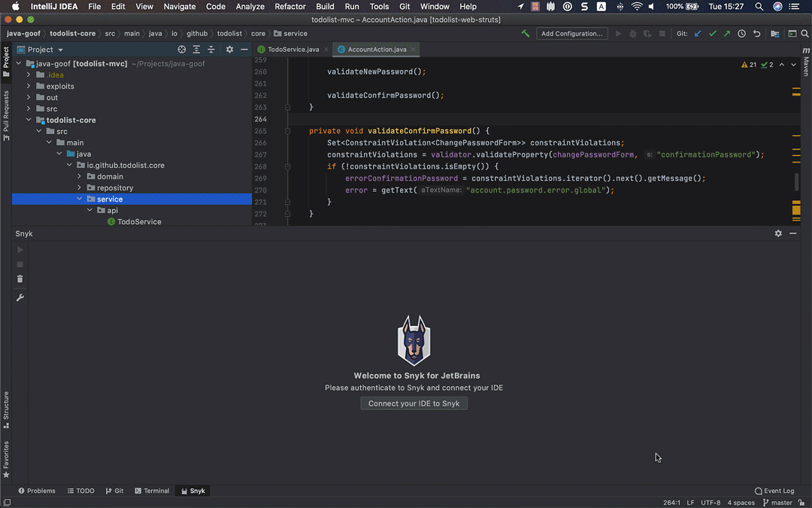Click the Snyk clean results trash icon
The height and width of the screenshot is (508, 812).
click(20, 279)
